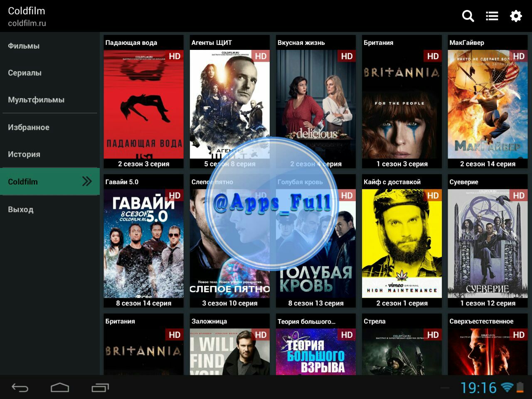Open the Голубая кровь poster
The width and height of the screenshot is (532, 399).
point(316,244)
